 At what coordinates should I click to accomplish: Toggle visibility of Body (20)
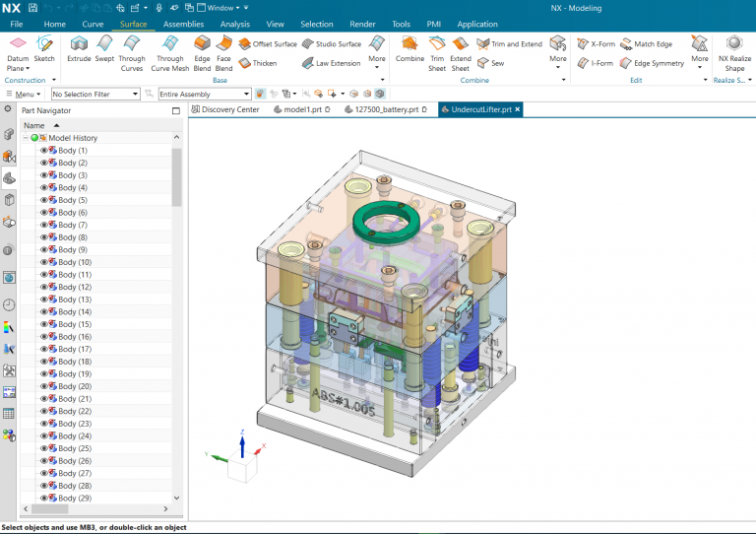(44, 386)
